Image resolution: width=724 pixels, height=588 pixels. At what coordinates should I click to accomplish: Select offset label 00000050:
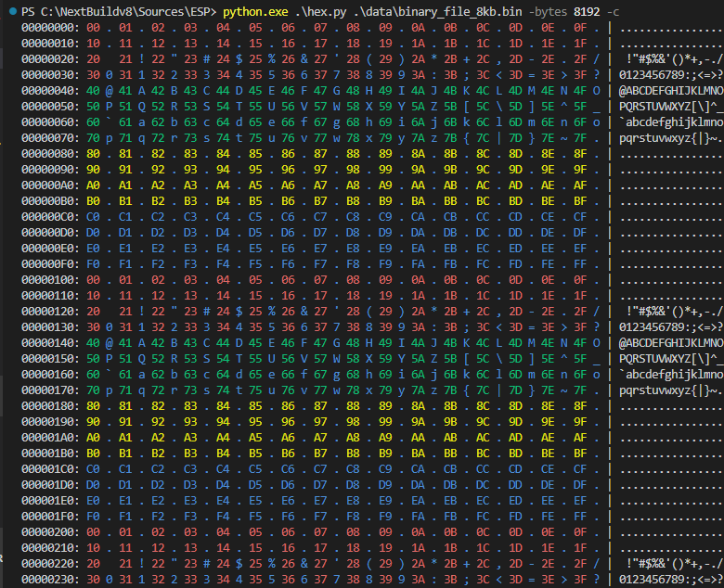tap(50, 107)
